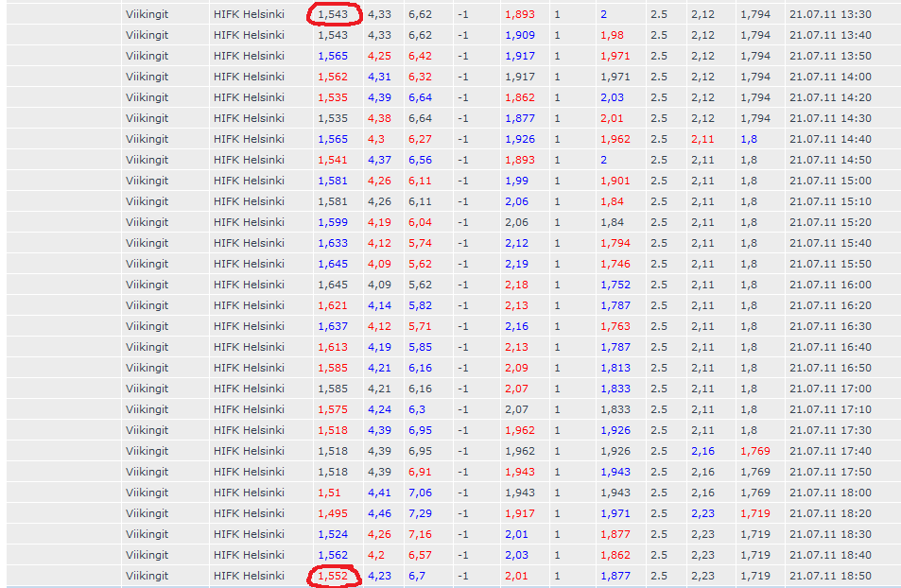The image size is (901, 588).
Task: Click the 1,524 odds in the 18:30 row
Action: (333, 534)
